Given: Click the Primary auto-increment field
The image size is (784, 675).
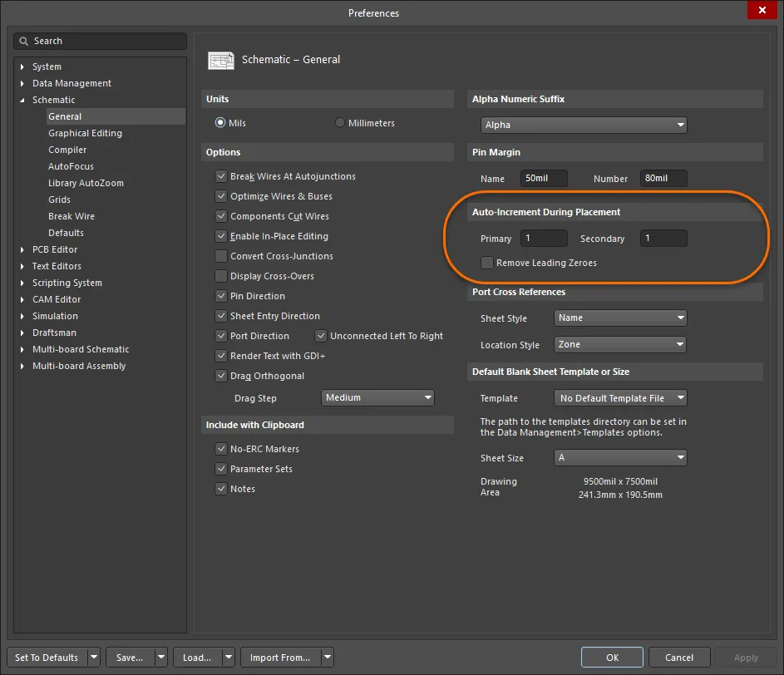Looking at the screenshot, I should pos(544,238).
